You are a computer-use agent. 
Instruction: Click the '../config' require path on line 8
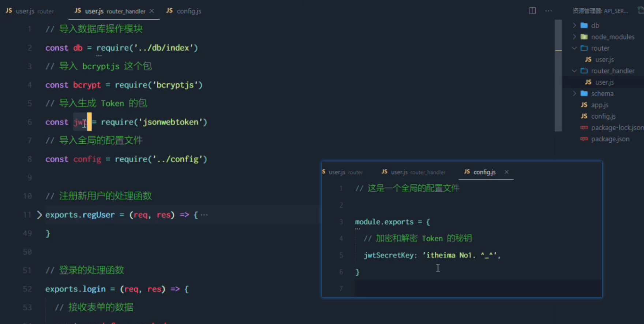click(177, 159)
